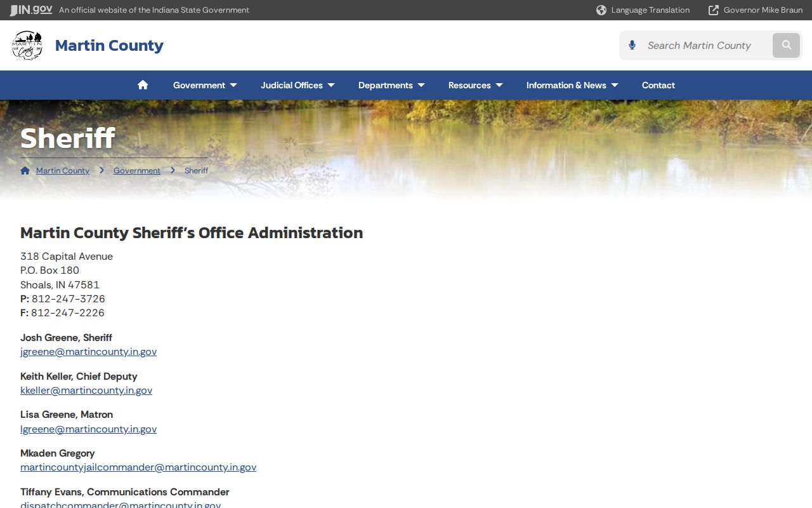Click the fax number 812-247-2226
Image resolution: width=812 pixels, height=508 pixels.
click(x=68, y=313)
